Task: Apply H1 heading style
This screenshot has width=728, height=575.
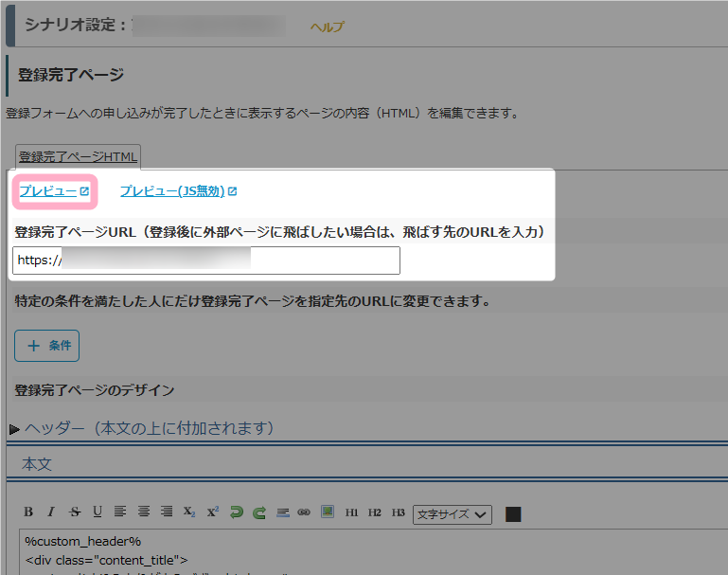Action: [351, 512]
